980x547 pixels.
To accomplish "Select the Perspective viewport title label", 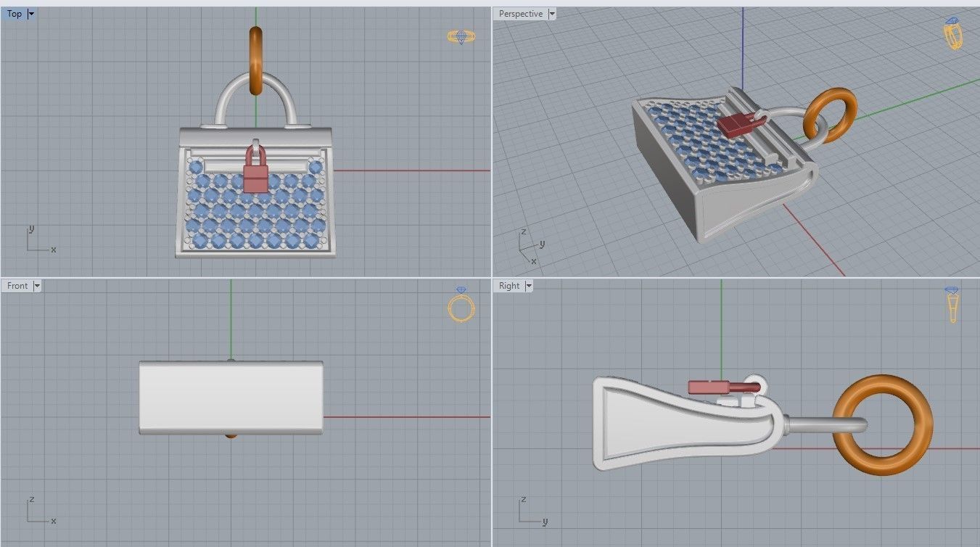I will 521,14.
